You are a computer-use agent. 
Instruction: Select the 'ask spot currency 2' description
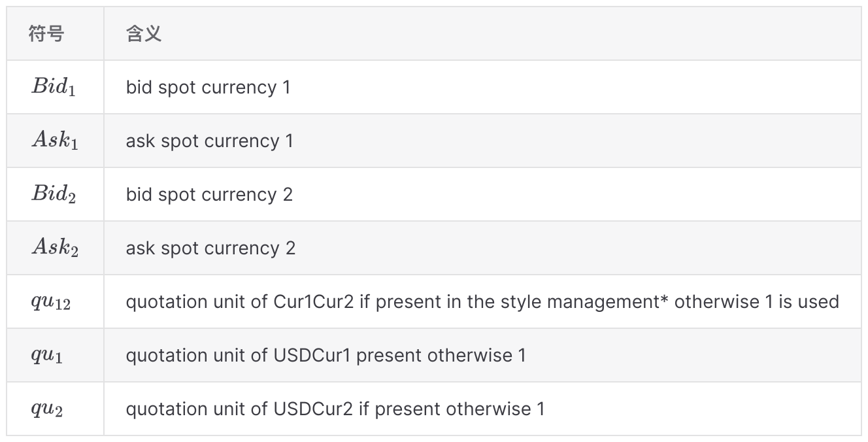pos(210,248)
